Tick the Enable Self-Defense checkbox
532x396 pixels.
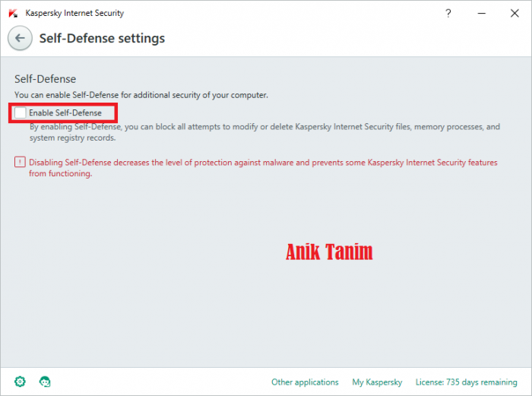pos(21,113)
